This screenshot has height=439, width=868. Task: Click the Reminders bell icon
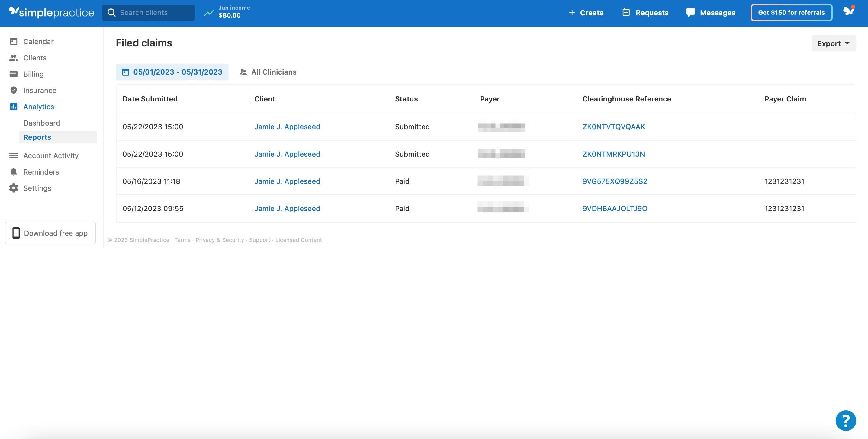click(14, 171)
